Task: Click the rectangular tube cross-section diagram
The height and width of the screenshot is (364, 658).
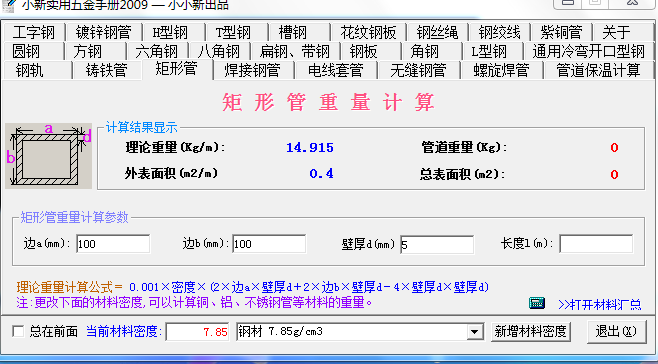Action: (x=48, y=156)
